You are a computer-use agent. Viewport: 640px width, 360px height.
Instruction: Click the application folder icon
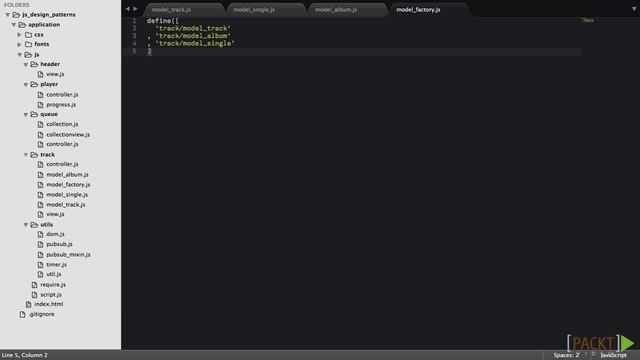click(22, 25)
